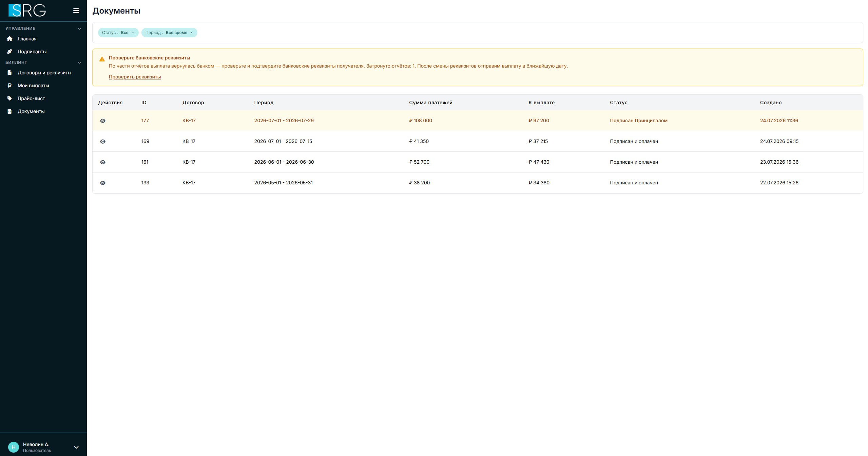Click payout amount ₽ 37 215

click(x=538, y=141)
